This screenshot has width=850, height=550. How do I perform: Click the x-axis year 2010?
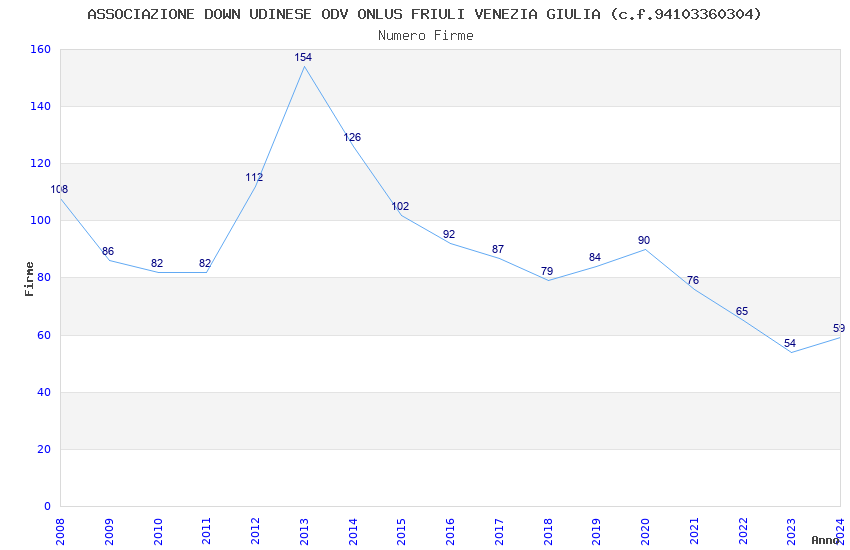click(158, 532)
